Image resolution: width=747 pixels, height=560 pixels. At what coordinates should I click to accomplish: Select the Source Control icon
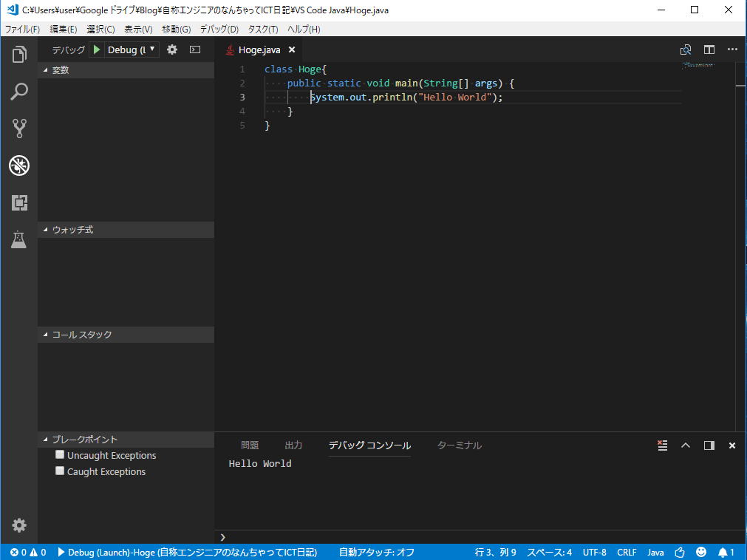[x=18, y=128]
